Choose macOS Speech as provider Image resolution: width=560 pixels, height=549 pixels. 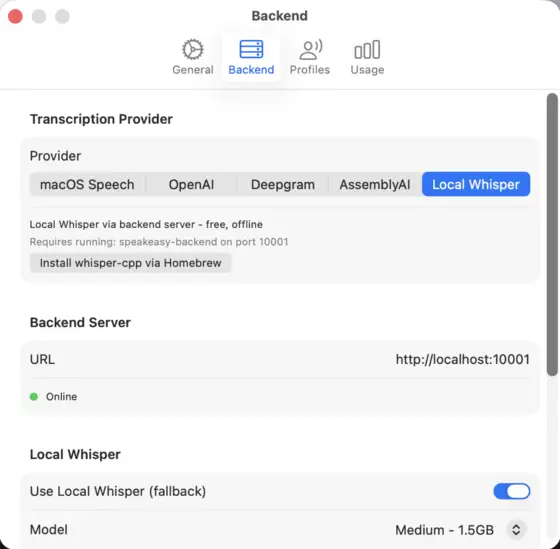click(87, 184)
